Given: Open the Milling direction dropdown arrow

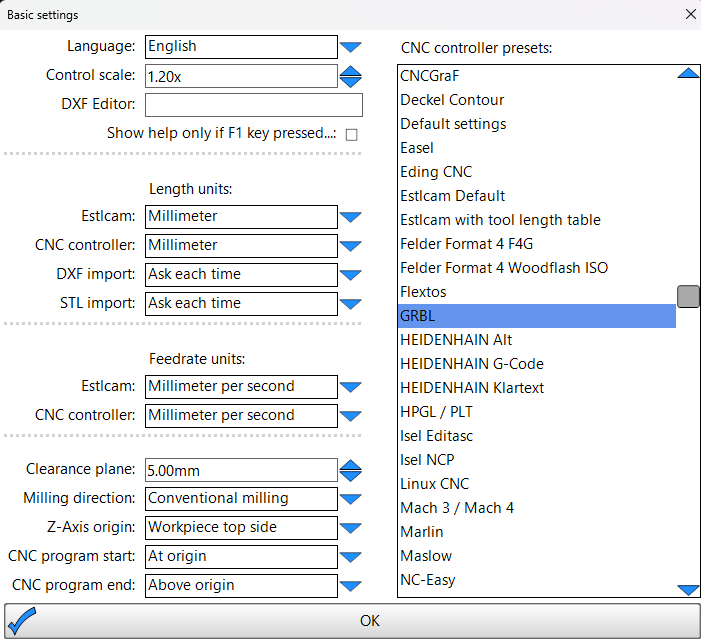Looking at the screenshot, I should pyautogui.click(x=350, y=499).
